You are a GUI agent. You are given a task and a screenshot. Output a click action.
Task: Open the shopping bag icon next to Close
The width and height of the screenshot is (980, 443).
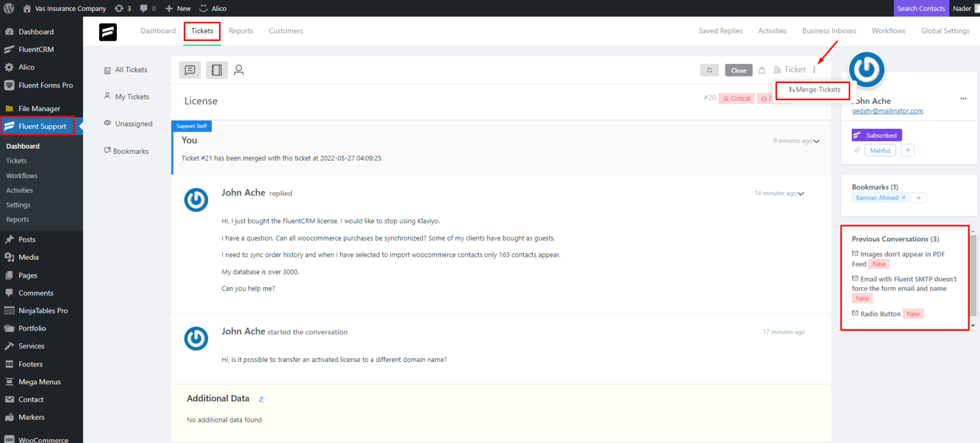(x=762, y=70)
